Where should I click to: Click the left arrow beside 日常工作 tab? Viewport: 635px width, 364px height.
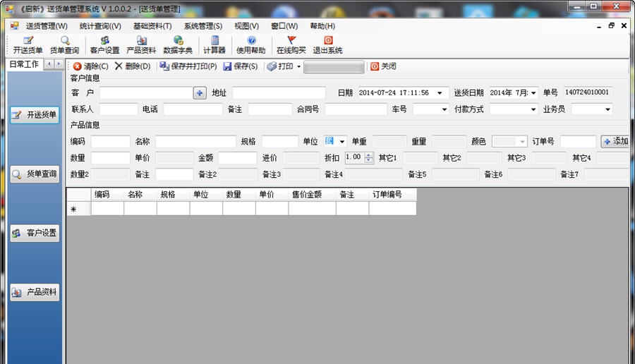click(49, 64)
